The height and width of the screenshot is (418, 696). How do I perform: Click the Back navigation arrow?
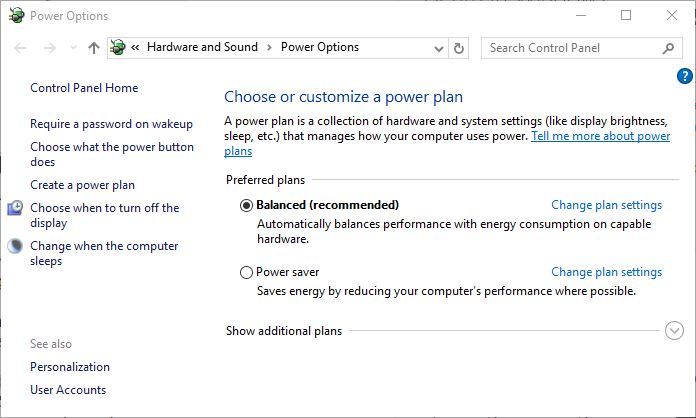point(21,48)
